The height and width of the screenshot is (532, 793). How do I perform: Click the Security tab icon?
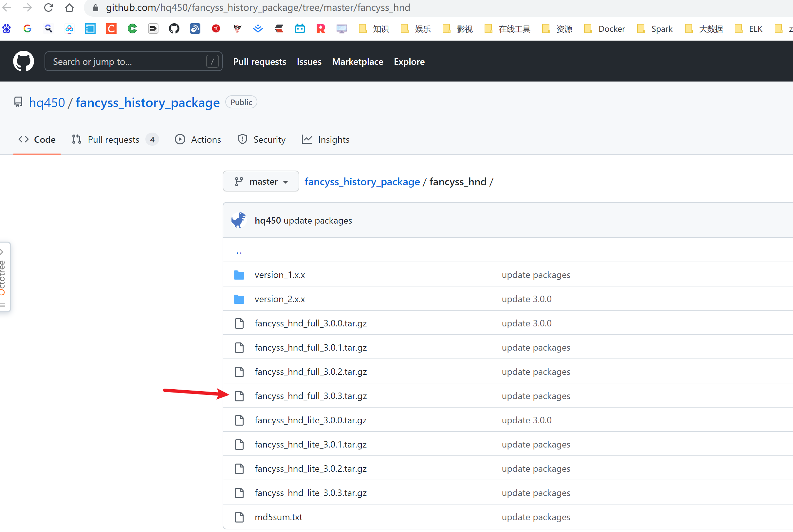point(243,139)
